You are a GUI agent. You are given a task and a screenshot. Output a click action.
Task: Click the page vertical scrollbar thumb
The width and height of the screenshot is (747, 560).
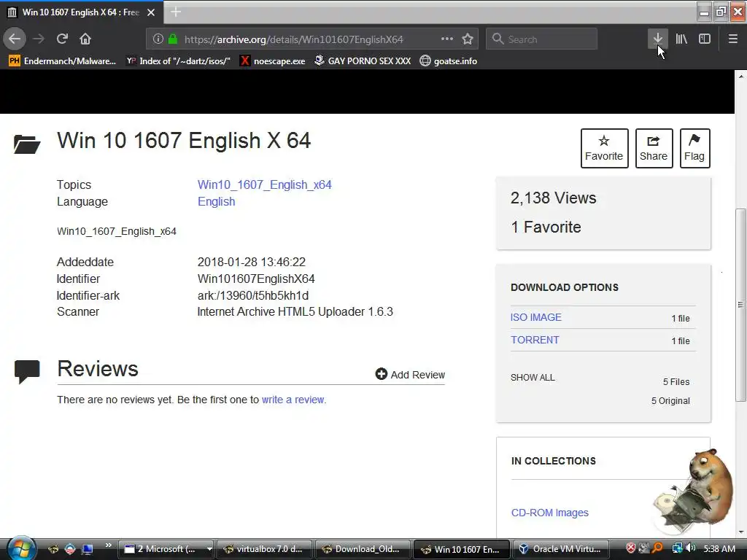741,304
